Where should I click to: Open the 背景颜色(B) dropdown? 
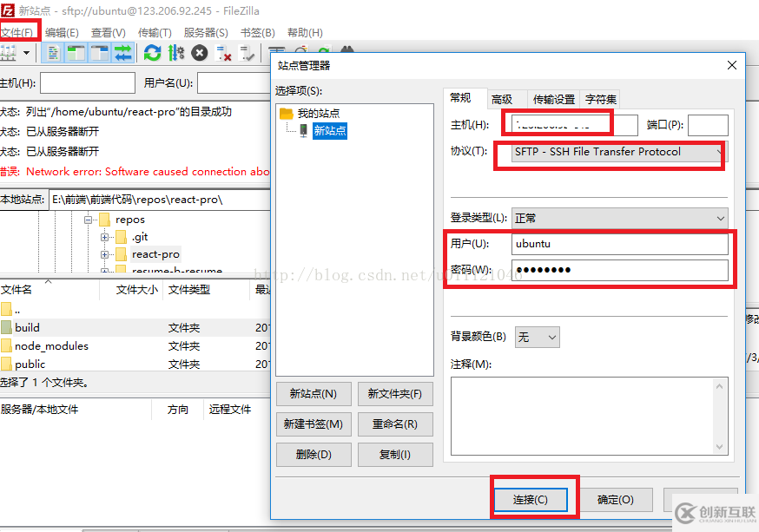[538, 337]
